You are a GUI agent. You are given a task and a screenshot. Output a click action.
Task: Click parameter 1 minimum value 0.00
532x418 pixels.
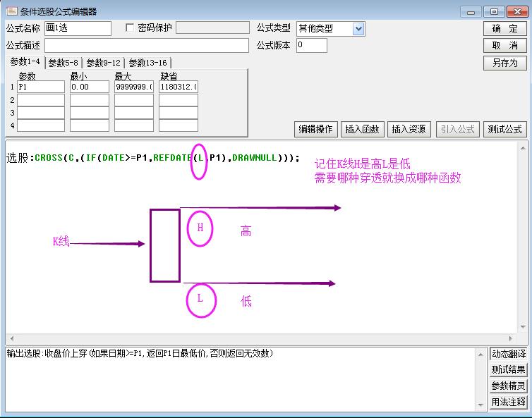click(x=90, y=87)
